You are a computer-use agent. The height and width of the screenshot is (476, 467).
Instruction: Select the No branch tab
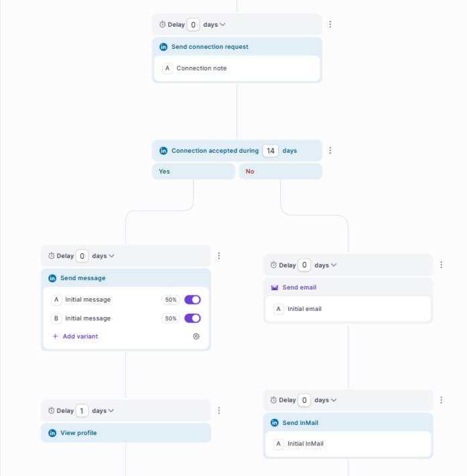click(x=280, y=172)
